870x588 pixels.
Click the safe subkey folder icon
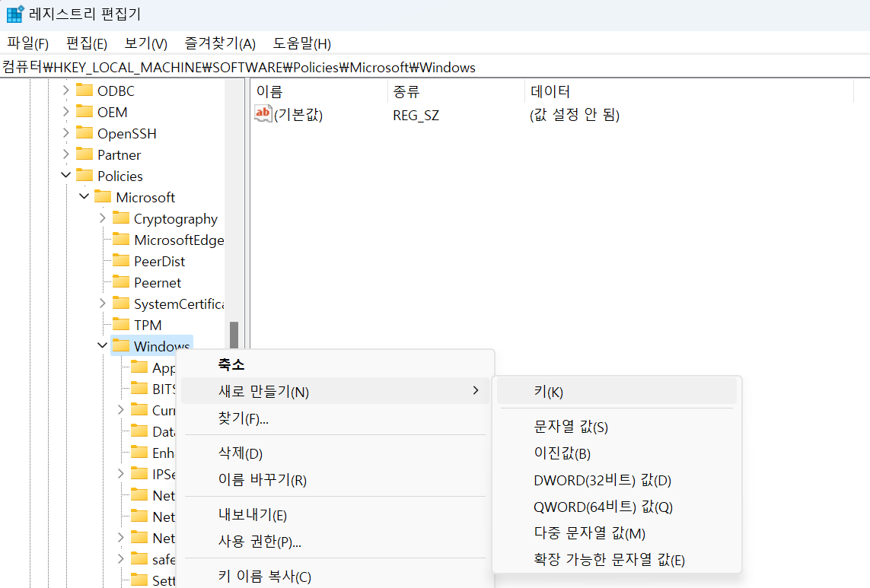point(139,558)
